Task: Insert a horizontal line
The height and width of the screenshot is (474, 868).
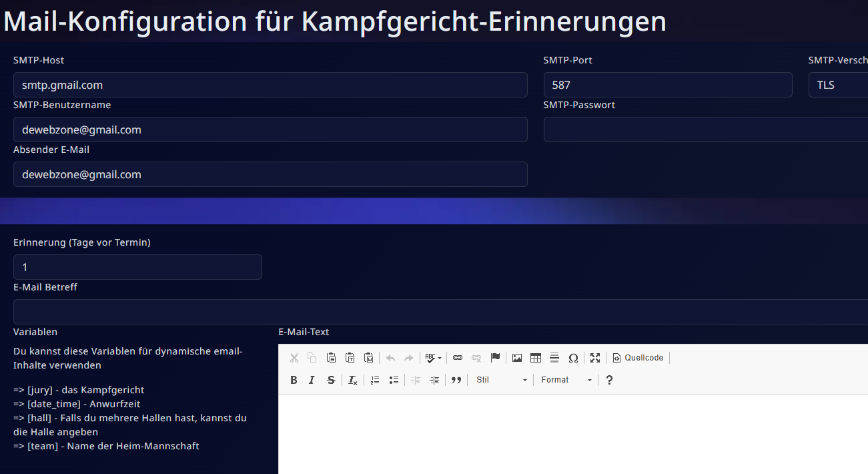Action: [554, 358]
